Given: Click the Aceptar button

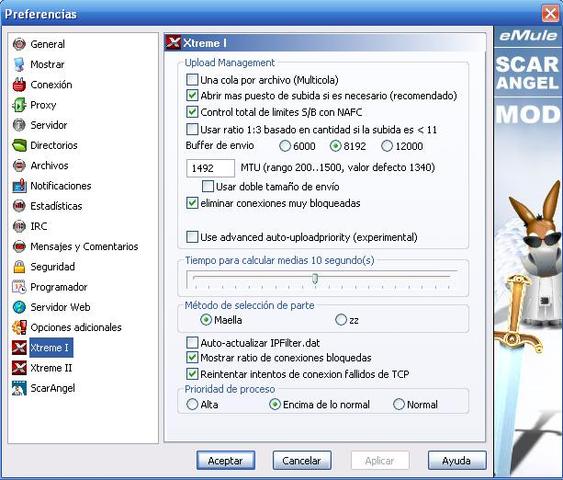Looking at the screenshot, I should pyautogui.click(x=225, y=460).
